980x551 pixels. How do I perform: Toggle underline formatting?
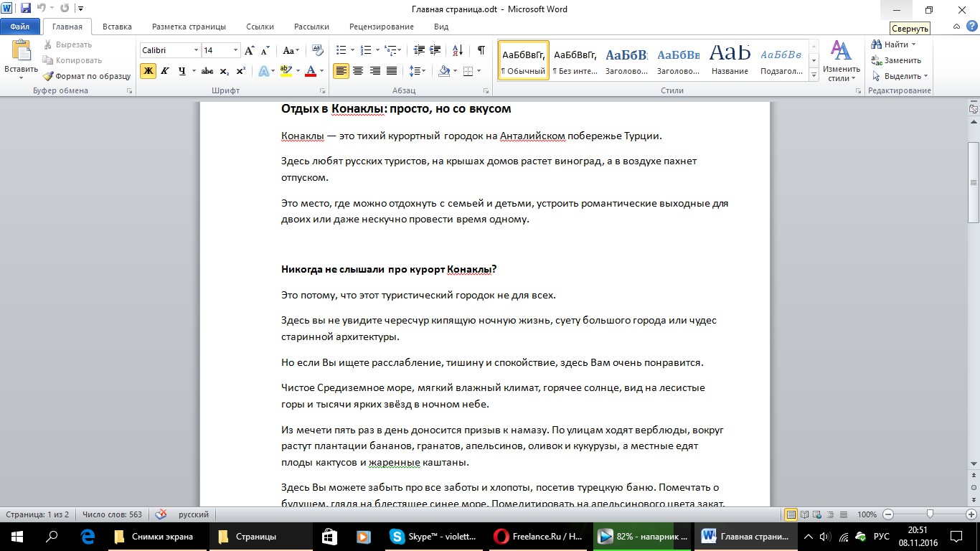pyautogui.click(x=182, y=71)
